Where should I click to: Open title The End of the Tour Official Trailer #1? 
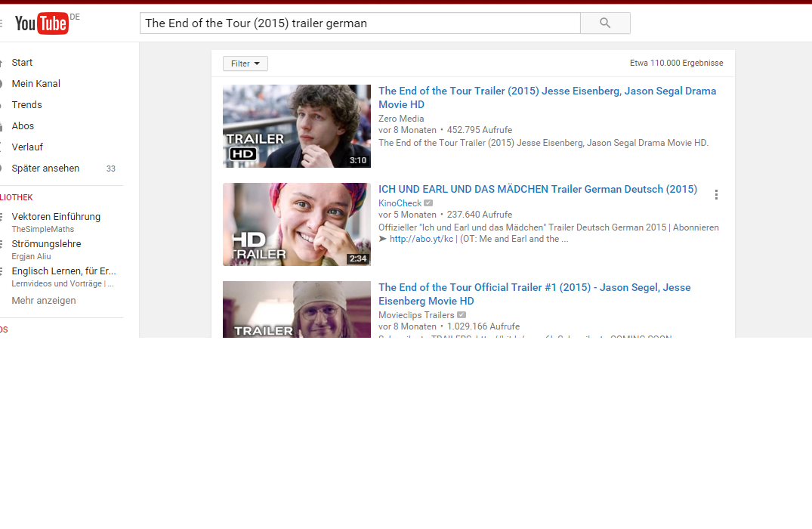pos(535,294)
